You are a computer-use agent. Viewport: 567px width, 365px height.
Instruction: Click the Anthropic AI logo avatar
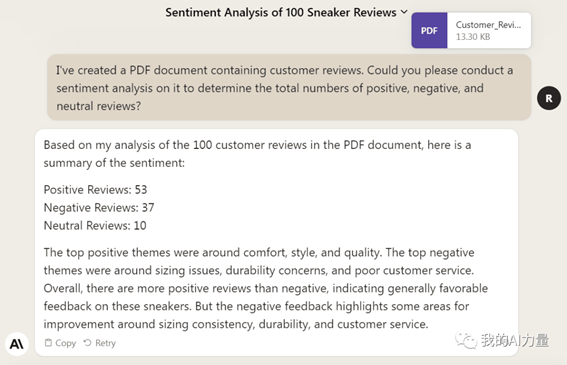click(17, 344)
